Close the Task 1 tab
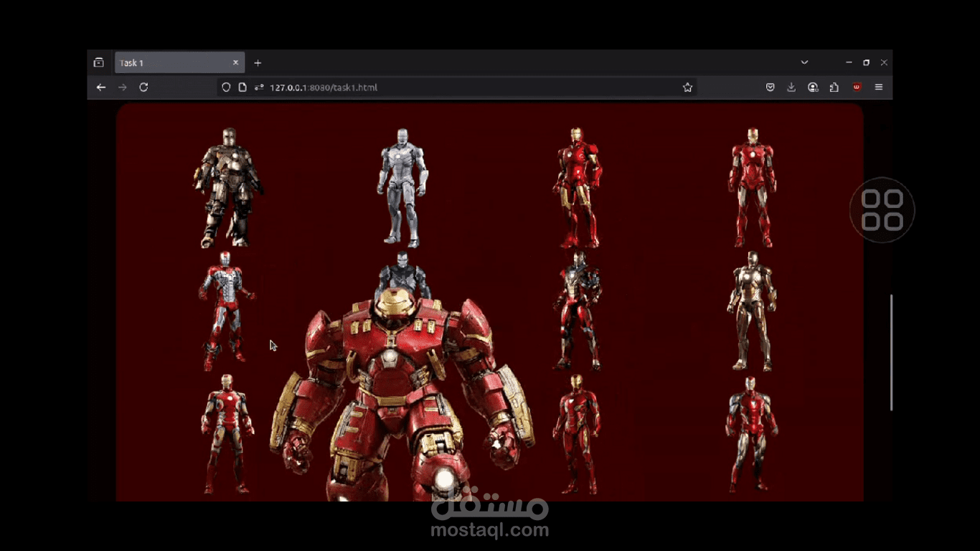 (235, 63)
